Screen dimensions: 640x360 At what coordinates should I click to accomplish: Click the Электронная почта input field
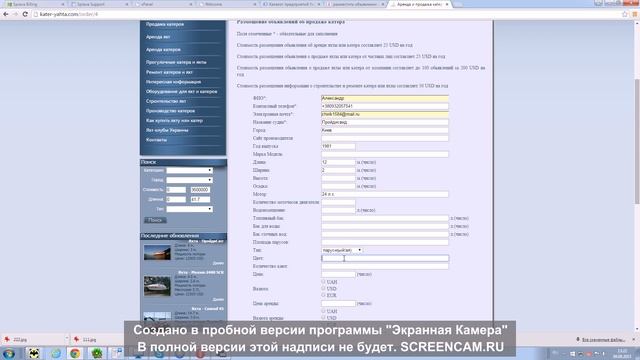(384, 114)
